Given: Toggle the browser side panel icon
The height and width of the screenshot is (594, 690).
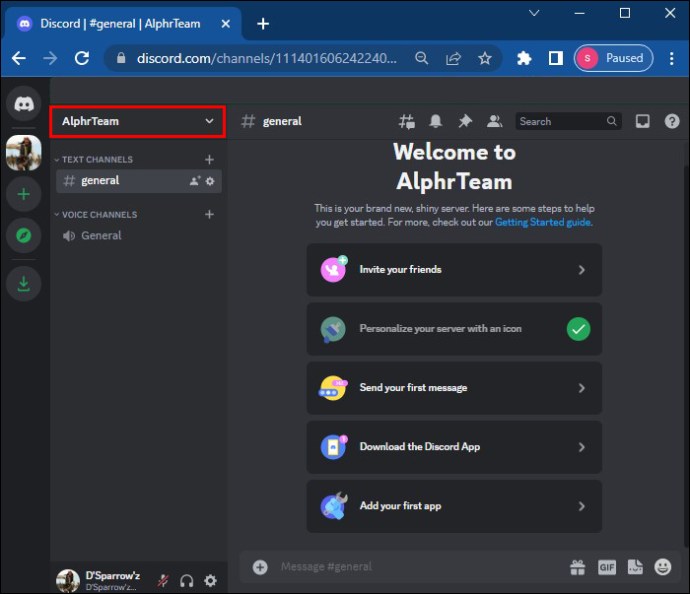Looking at the screenshot, I should tap(555, 58).
